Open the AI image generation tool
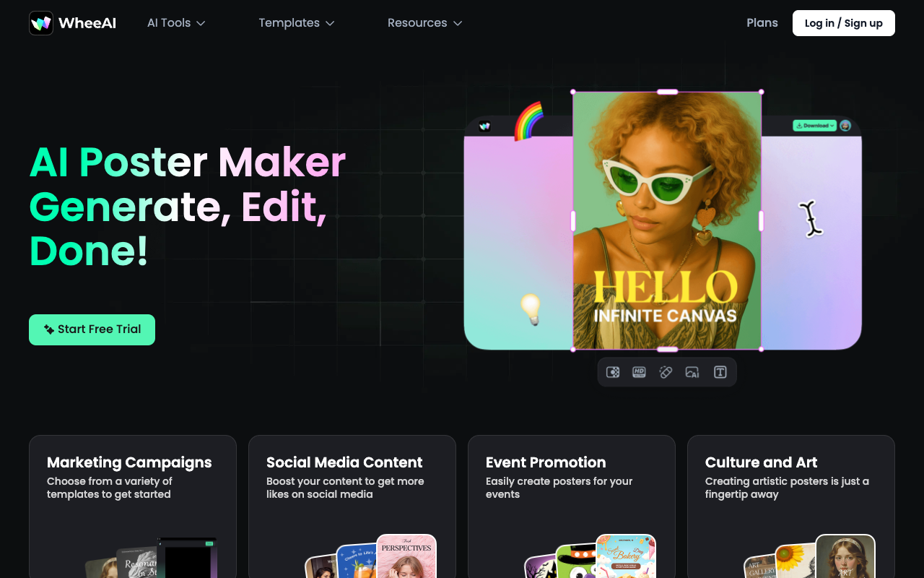924x578 pixels. click(x=692, y=371)
